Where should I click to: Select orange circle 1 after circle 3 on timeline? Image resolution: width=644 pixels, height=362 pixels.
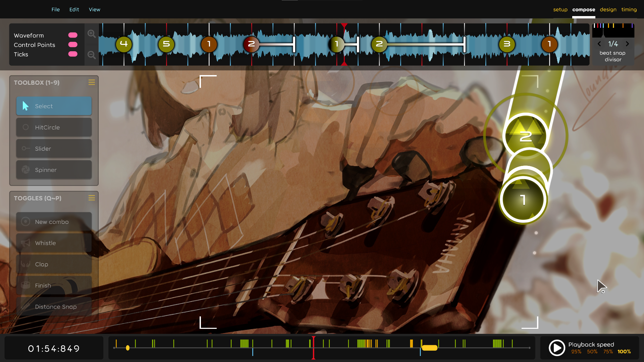[x=549, y=44]
